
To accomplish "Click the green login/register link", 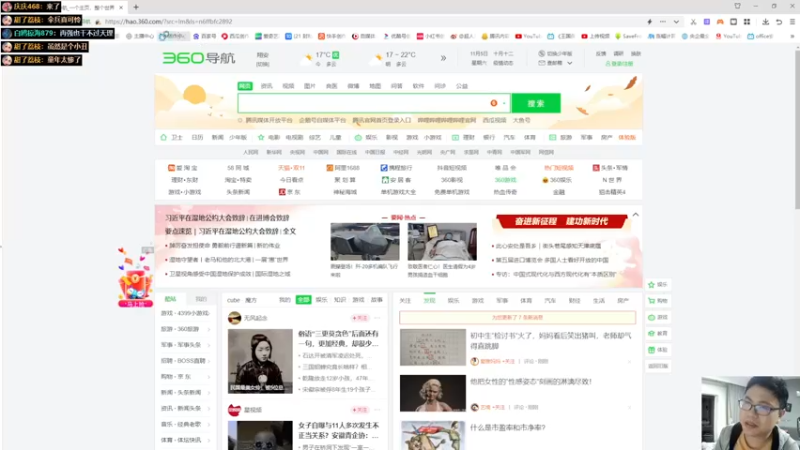I will pyautogui.click(x=619, y=64).
